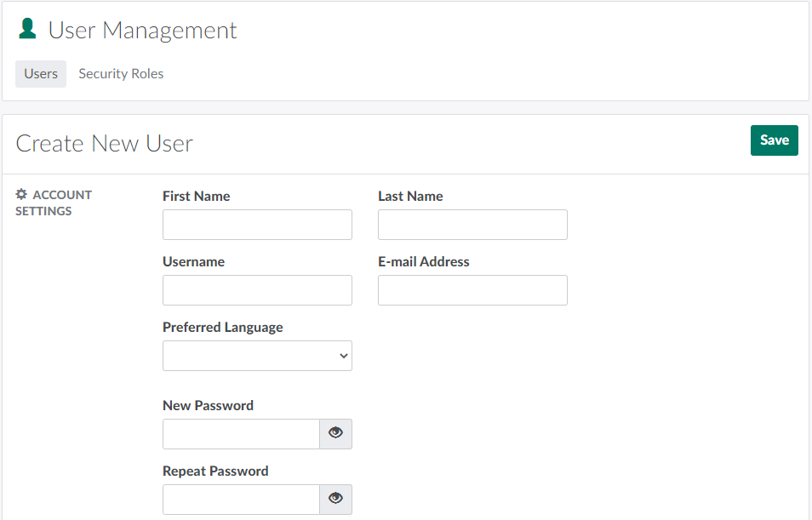Focus the New Password input
Screen dimensions: 812x520
click(241, 434)
